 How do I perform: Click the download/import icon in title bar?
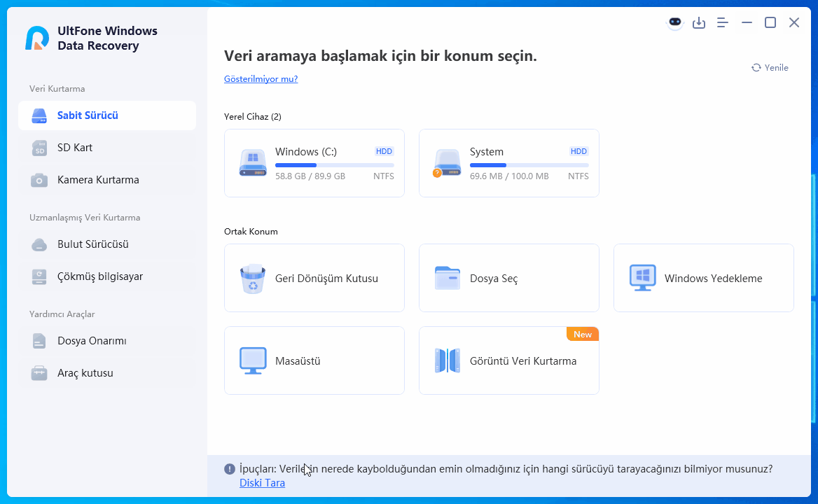(x=698, y=22)
